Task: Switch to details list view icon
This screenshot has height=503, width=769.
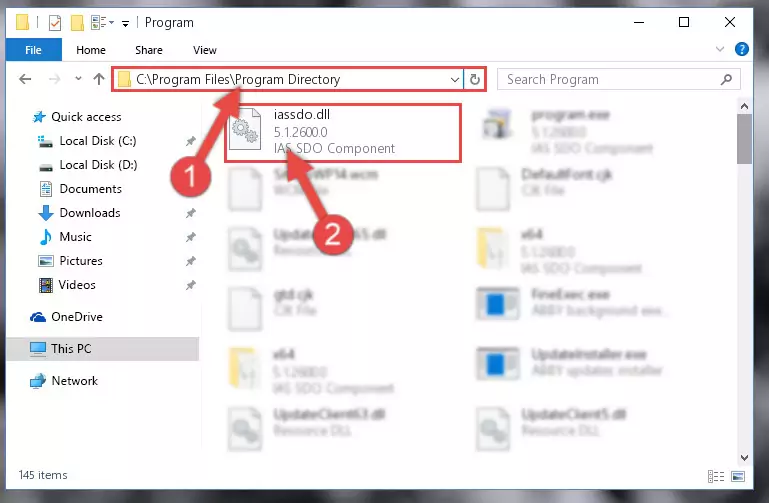Action: click(716, 476)
